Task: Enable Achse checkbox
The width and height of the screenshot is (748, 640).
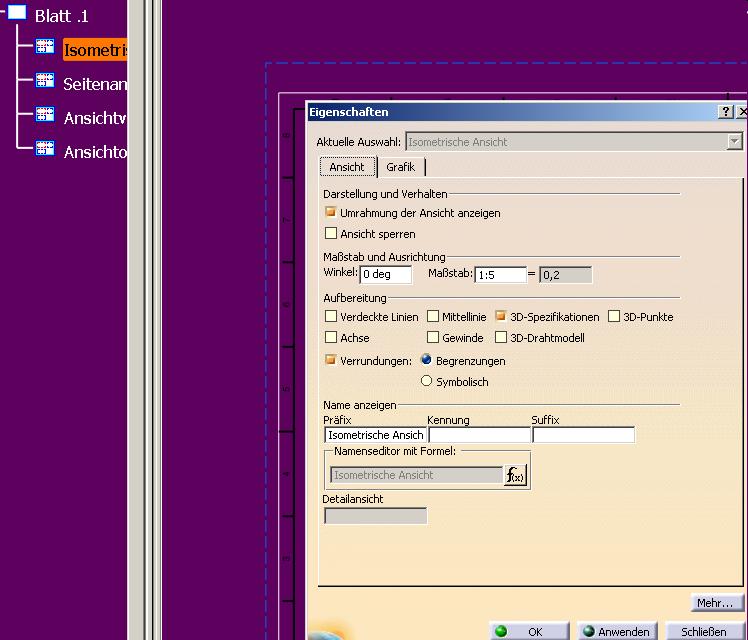Action: [331, 337]
